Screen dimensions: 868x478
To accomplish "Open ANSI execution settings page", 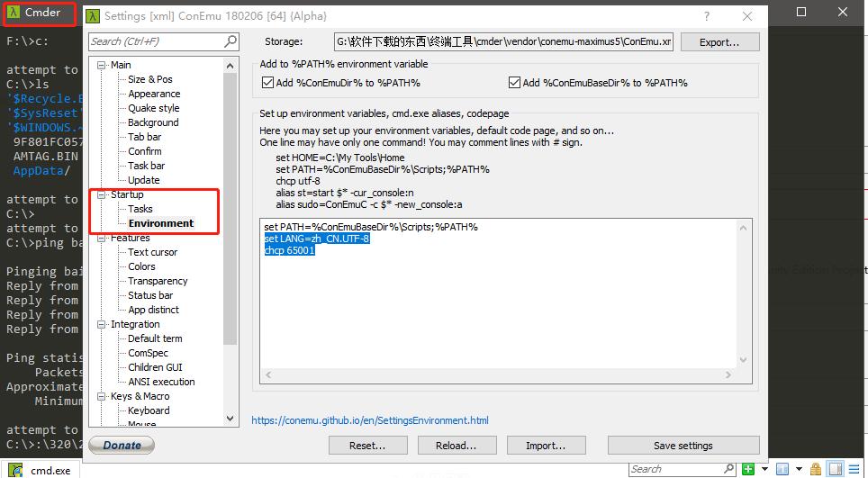I will (x=161, y=381).
